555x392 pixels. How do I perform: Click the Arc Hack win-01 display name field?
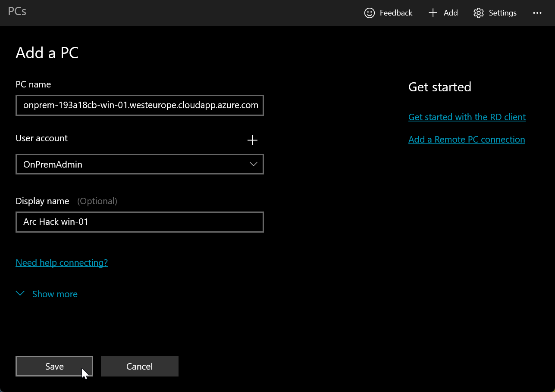(x=140, y=222)
